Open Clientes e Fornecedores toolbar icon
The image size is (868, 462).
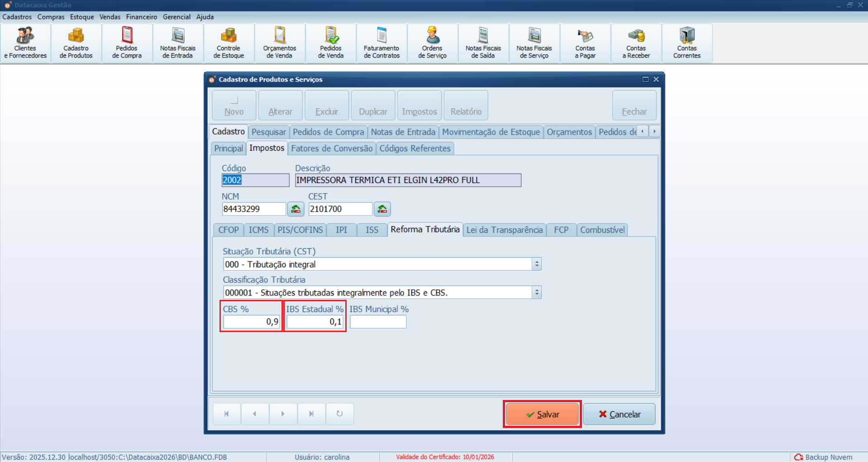click(x=25, y=43)
